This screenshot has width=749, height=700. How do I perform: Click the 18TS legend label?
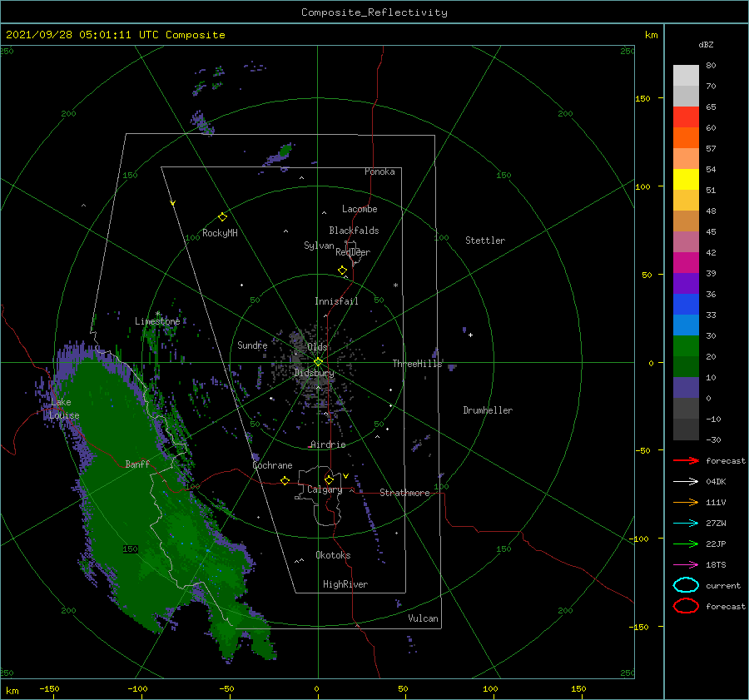716,565
